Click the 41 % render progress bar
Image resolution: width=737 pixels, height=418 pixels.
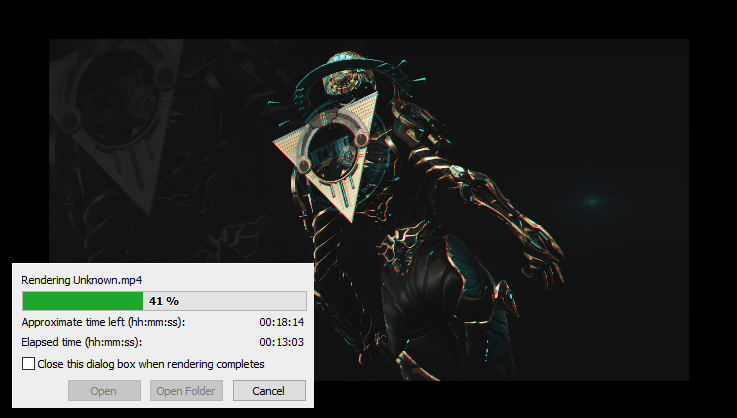click(165, 301)
